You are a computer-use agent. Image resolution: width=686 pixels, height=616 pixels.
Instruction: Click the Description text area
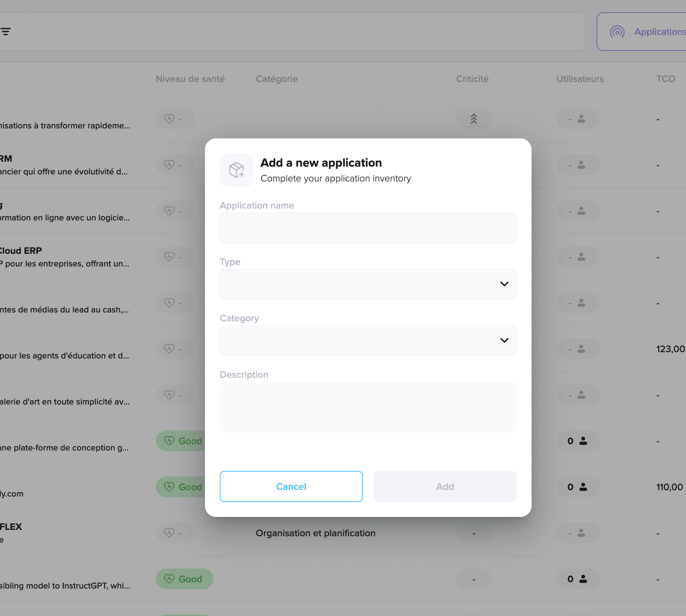[x=368, y=407]
